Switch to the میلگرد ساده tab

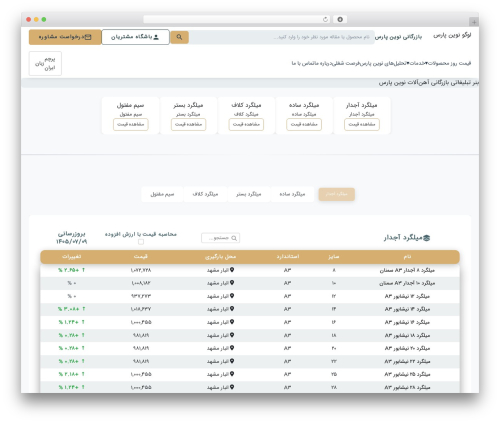pyautogui.click(x=292, y=194)
